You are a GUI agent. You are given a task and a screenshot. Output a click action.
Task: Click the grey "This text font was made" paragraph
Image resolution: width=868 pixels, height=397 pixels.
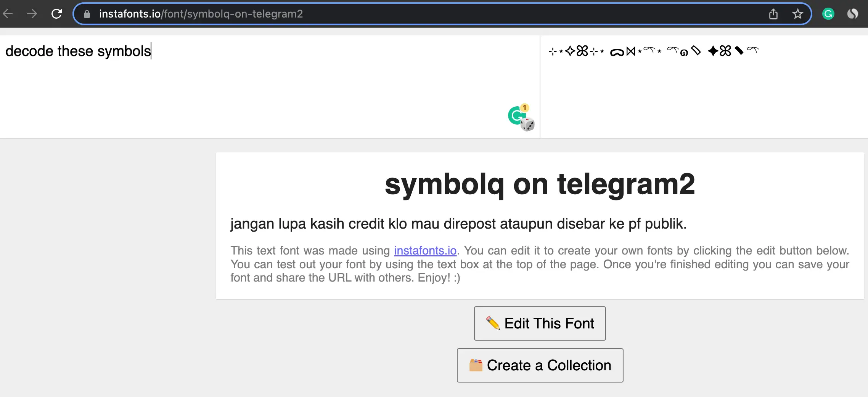coord(540,264)
